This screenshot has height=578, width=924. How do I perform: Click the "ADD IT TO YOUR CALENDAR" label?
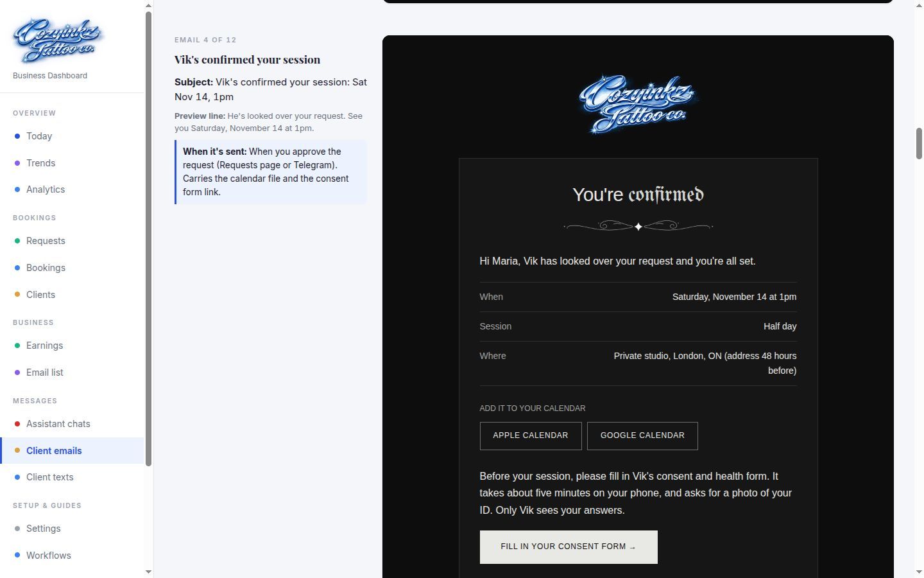pyautogui.click(x=533, y=408)
